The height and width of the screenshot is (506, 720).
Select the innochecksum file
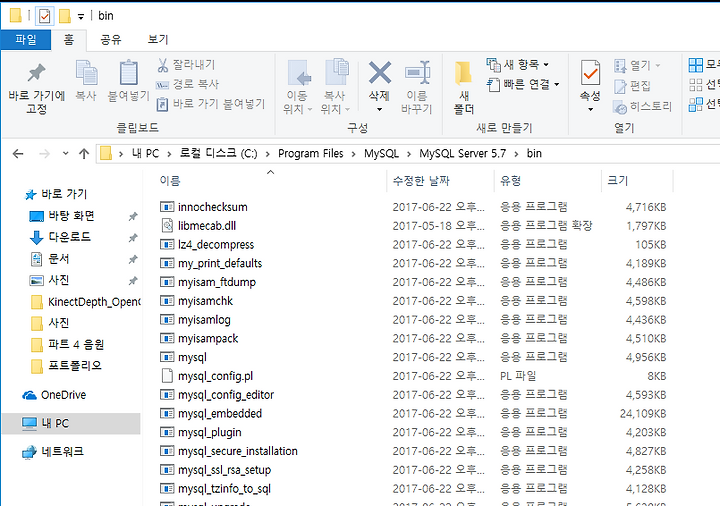[x=212, y=207]
